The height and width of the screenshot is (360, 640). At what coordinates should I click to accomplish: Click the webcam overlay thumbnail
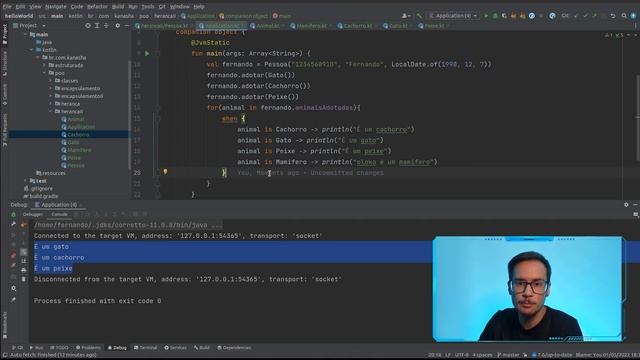pyautogui.click(x=529, y=289)
